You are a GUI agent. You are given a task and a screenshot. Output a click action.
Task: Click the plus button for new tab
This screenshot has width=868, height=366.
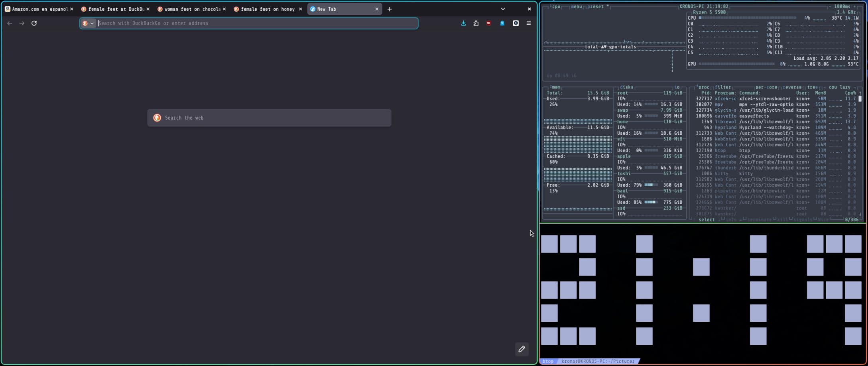(x=390, y=9)
